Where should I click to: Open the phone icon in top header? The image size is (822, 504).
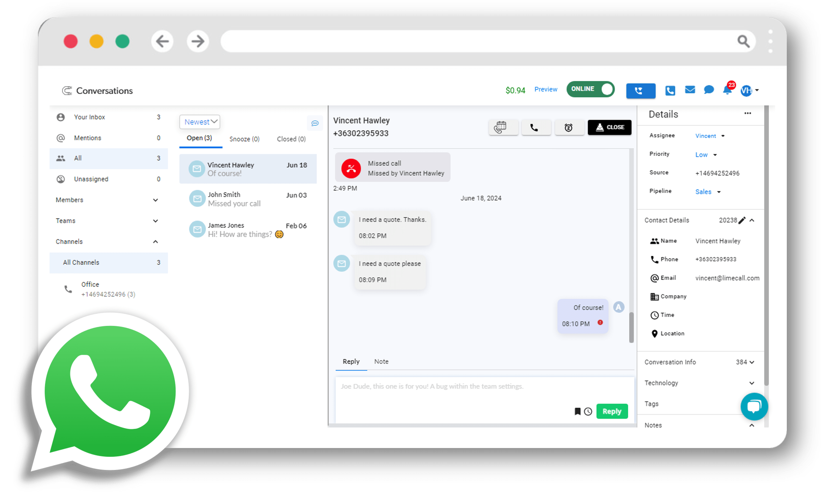[x=670, y=90]
